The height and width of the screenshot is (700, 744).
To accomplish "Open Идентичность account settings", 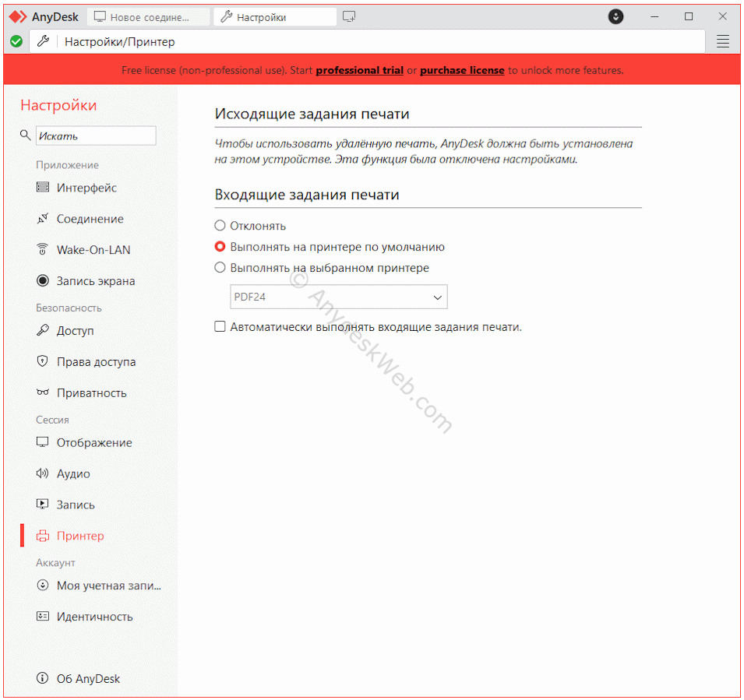I will 93,616.
